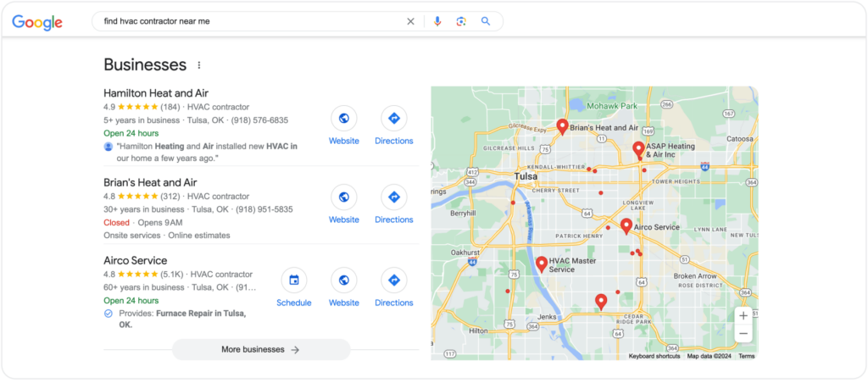The image size is (868, 389).
Task: Open Brian's Heat and Air listing
Action: click(150, 182)
